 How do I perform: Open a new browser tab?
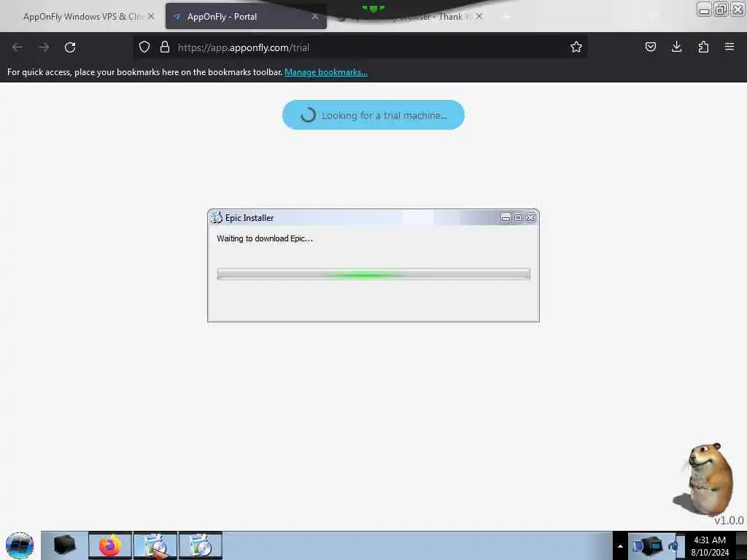pos(506,17)
